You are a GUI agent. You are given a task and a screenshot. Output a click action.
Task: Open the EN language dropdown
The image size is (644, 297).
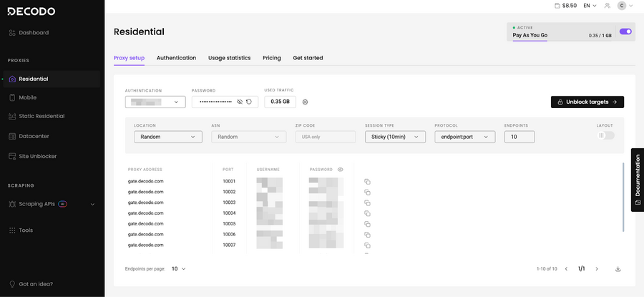(x=590, y=6)
